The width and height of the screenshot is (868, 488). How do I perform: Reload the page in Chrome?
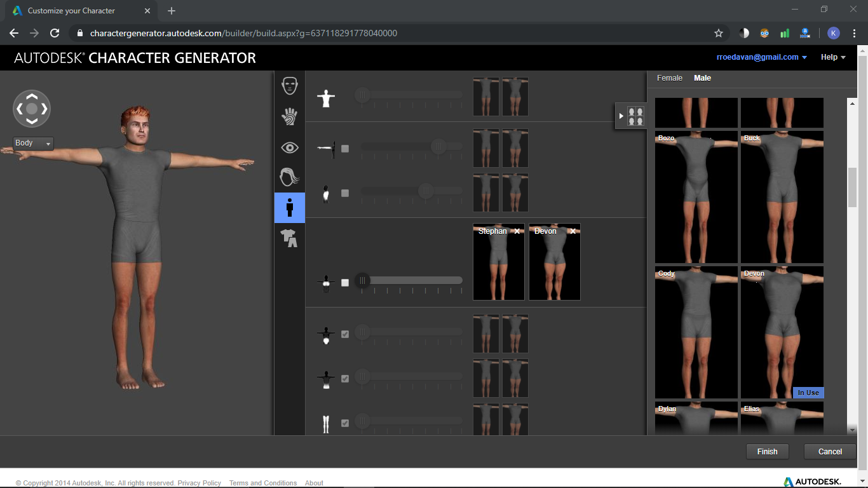coord(55,33)
